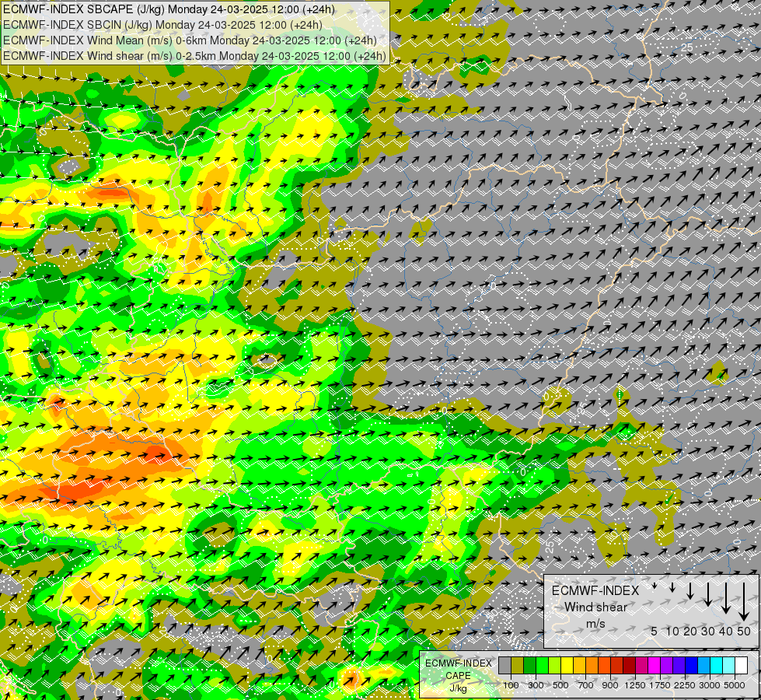Select the dark red CAPE legend swatch
Screen dimensions: 761x700
pyautogui.click(x=630, y=666)
